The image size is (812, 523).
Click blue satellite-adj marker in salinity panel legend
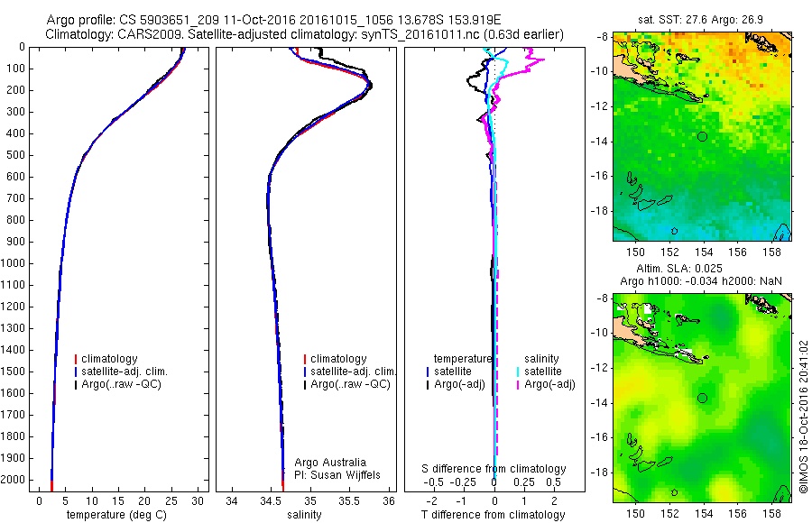pos(305,372)
